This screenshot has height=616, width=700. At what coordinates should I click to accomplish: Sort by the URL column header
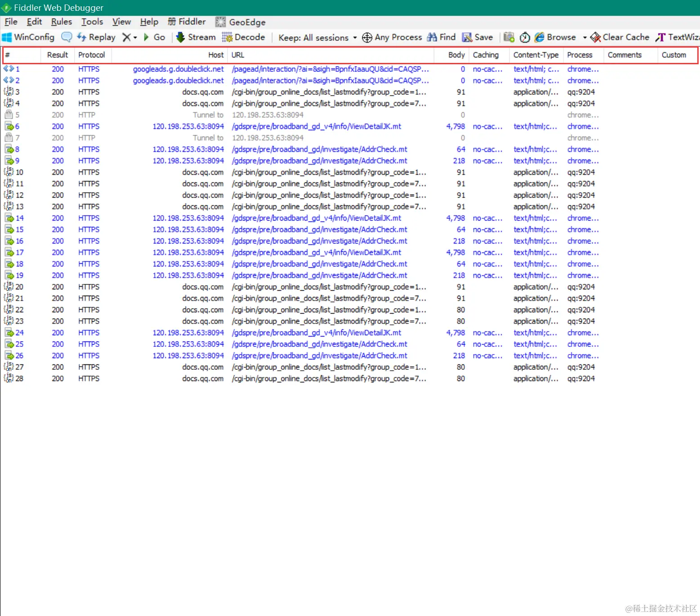tap(331, 55)
